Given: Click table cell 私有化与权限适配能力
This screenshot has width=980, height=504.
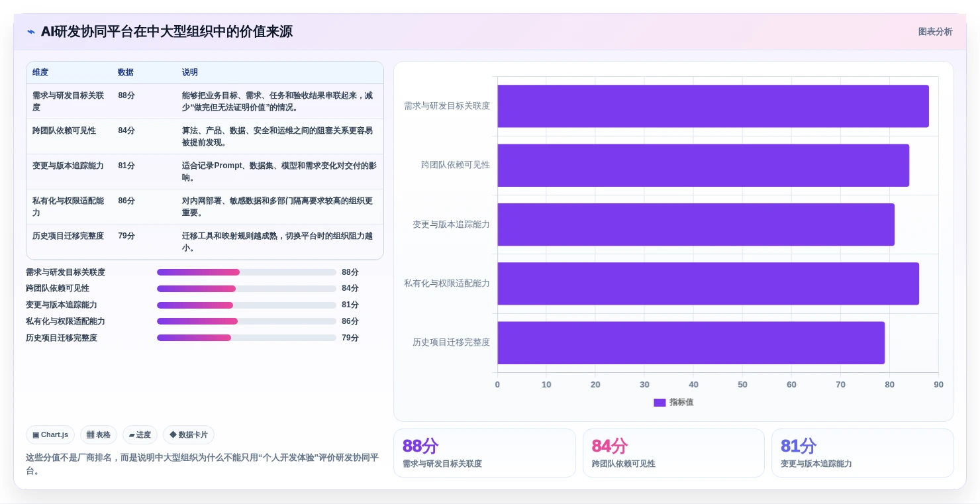Looking at the screenshot, I should tap(68, 207).
